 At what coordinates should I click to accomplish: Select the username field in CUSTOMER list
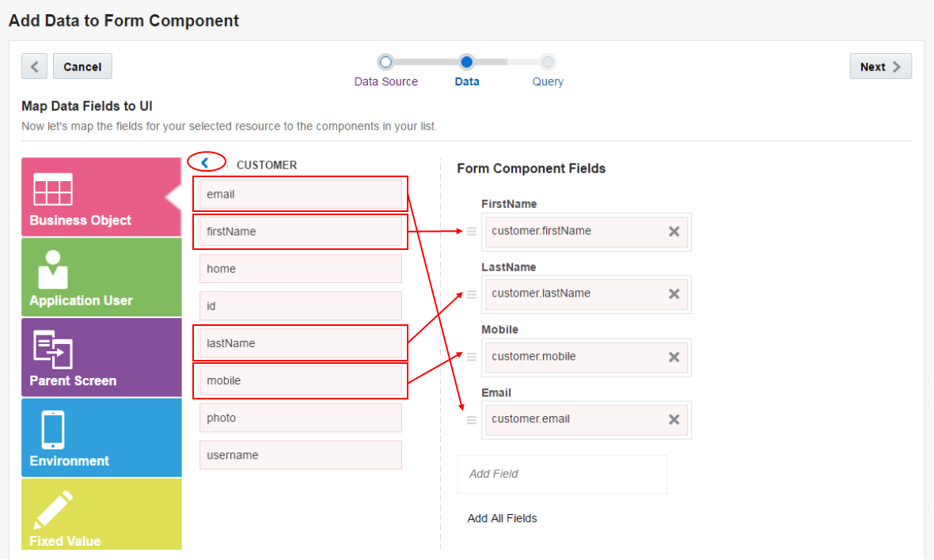[300, 455]
